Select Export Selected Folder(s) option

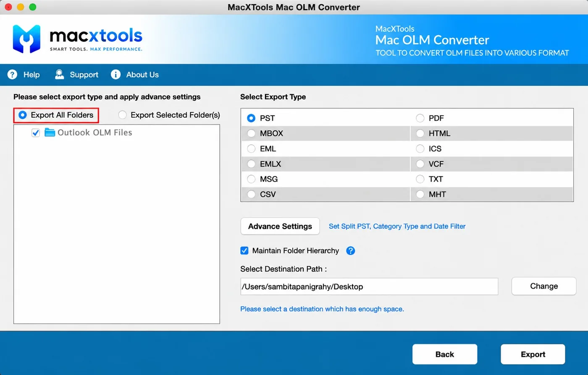point(122,115)
